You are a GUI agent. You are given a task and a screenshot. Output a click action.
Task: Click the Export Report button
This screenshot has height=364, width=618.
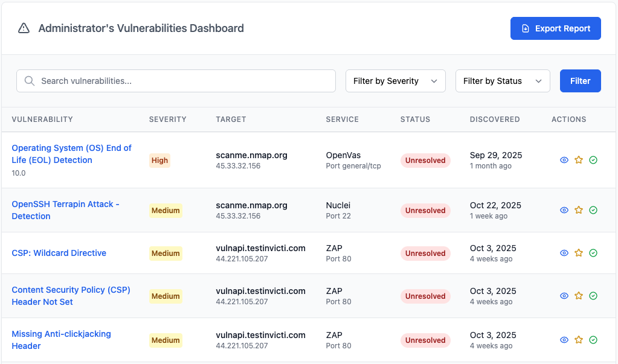pyautogui.click(x=555, y=28)
